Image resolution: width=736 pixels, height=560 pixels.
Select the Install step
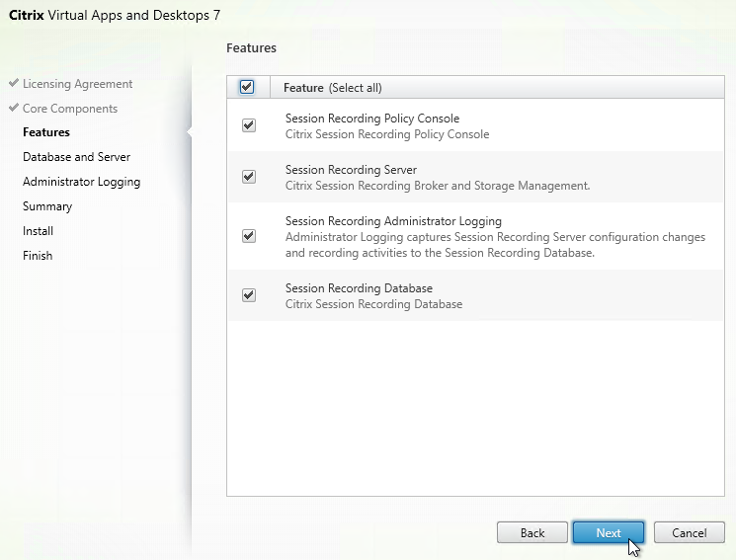pos(38,231)
